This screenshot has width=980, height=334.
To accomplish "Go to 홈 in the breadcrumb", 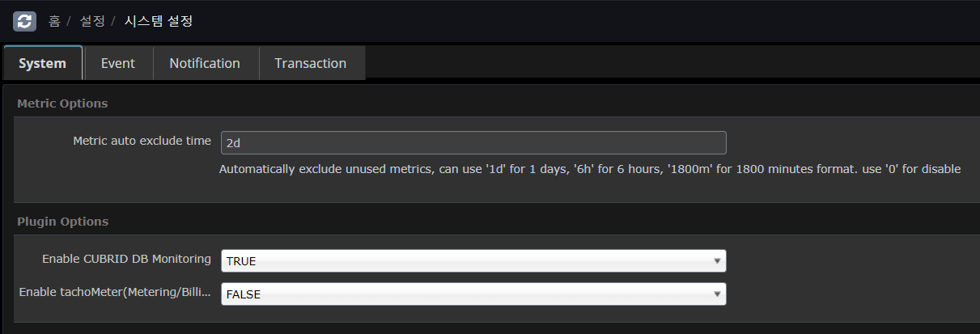I will click(54, 21).
